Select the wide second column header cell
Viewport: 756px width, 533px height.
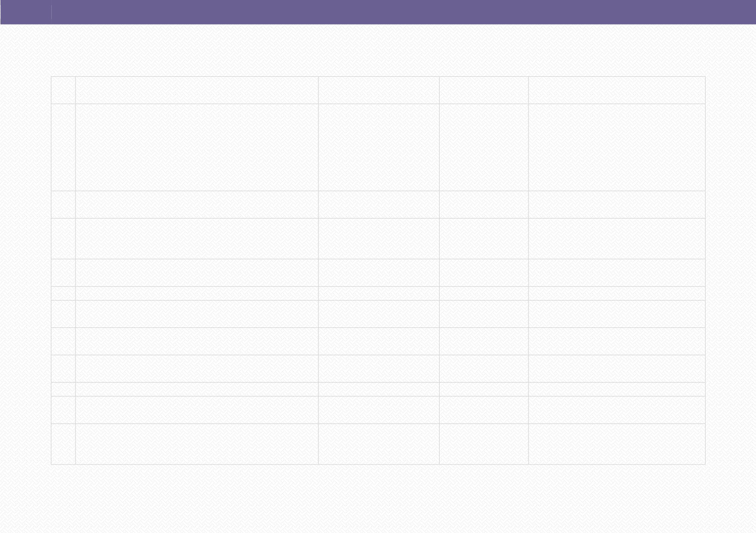click(x=197, y=90)
